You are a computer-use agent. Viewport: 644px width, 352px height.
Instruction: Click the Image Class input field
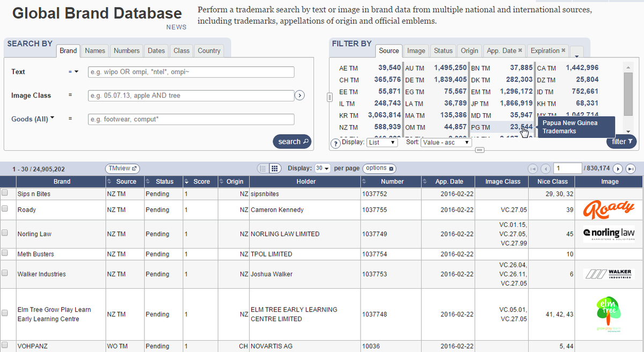(x=191, y=96)
